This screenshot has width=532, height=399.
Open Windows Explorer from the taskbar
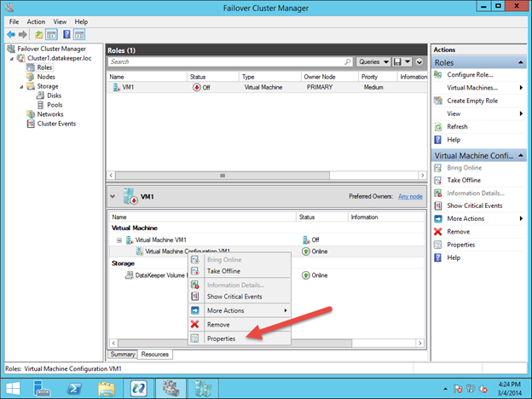tap(108, 390)
